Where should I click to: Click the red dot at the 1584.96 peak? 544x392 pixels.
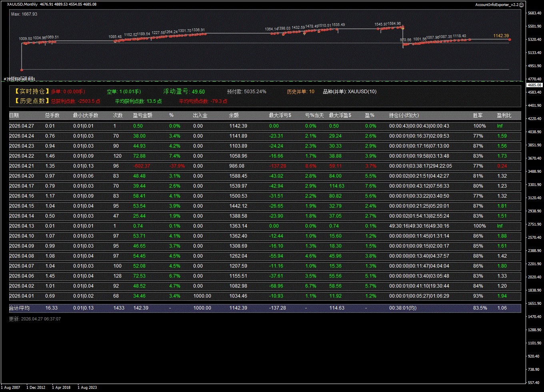[402, 27]
